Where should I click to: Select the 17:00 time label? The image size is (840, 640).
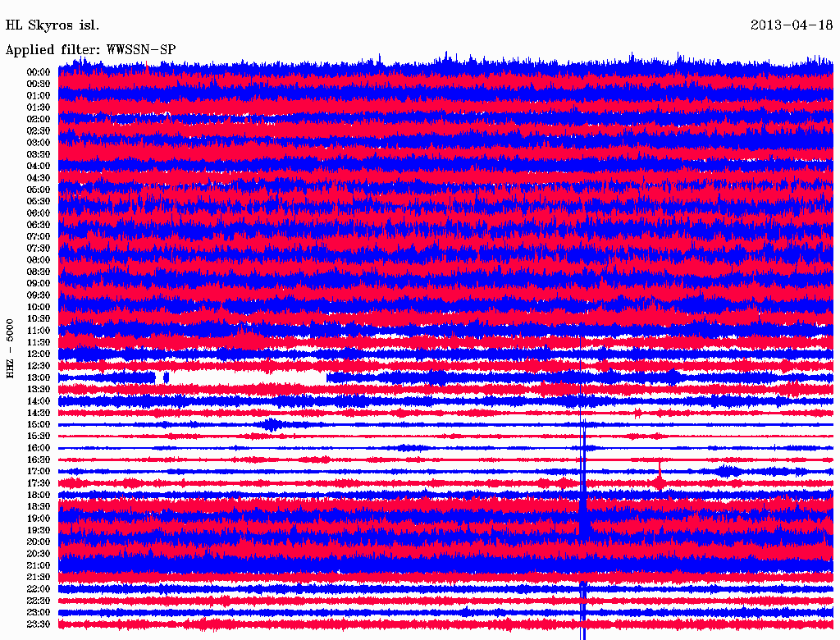coord(39,472)
